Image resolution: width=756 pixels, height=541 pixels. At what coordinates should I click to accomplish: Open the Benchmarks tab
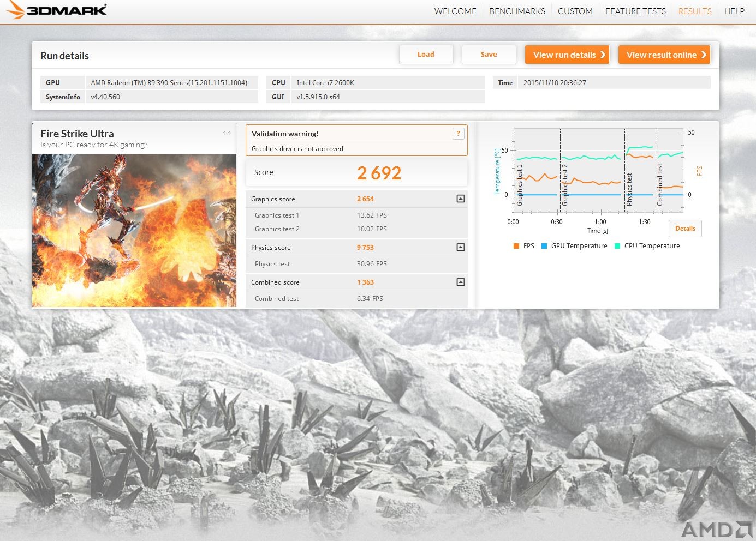point(517,11)
